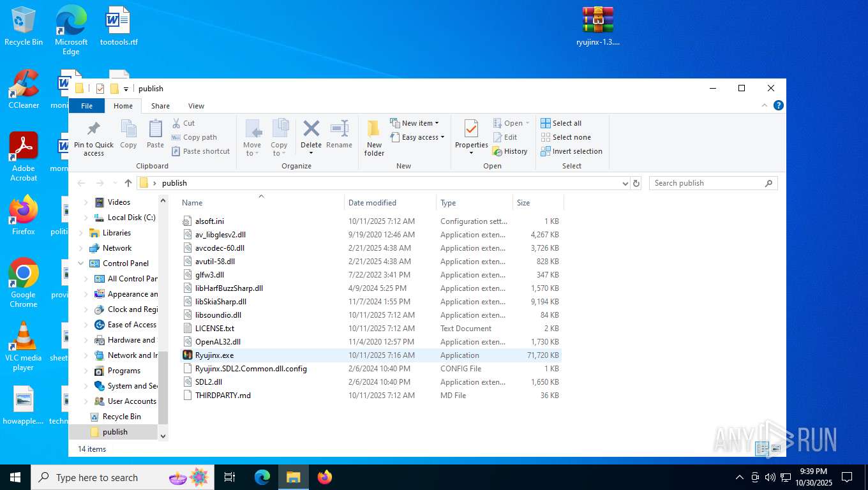
Task: Click the Paste ribbon button
Action: pyautogui.click(x=155, y=135)
